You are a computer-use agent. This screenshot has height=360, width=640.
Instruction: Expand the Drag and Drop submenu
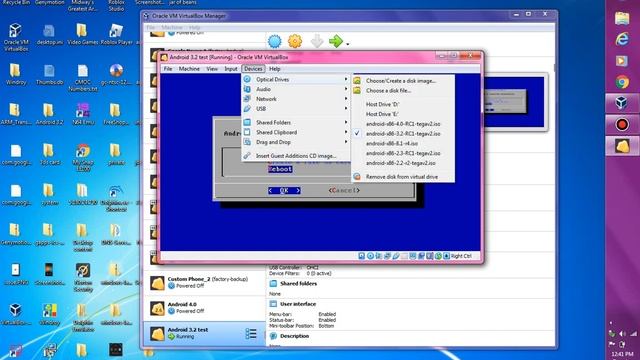(x=296, y=142)
